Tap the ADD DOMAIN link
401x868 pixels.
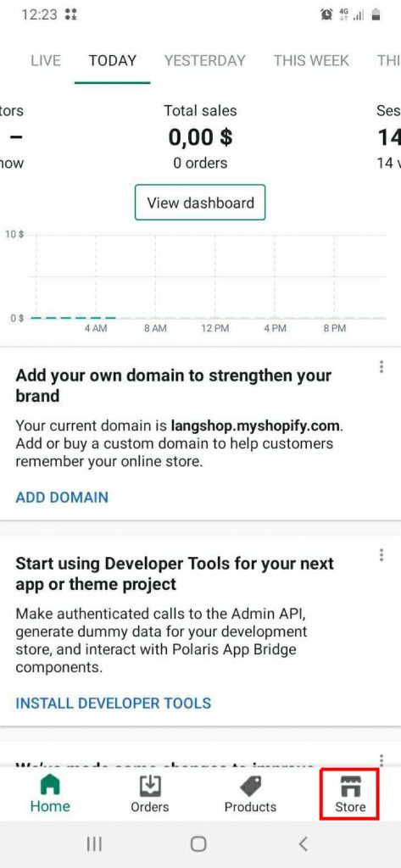click(x=62, y=497)
